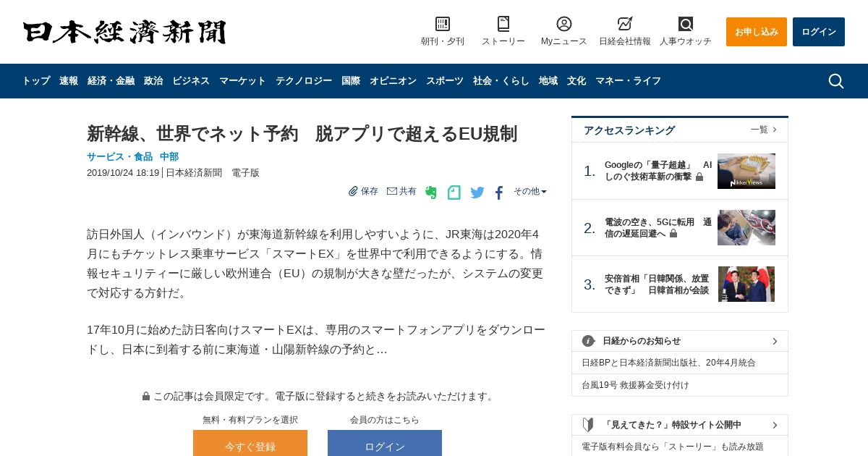Open the Myニュース profile icon

coord(564,24)
